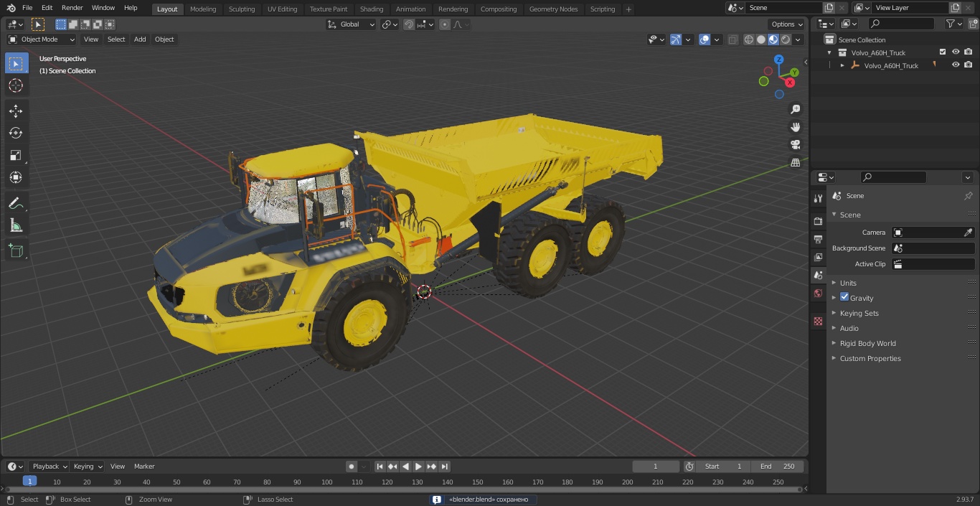The height and width of the screenshot is (506, 980).
Task: Open the Options dropdown in viewport
Action: 787,24
